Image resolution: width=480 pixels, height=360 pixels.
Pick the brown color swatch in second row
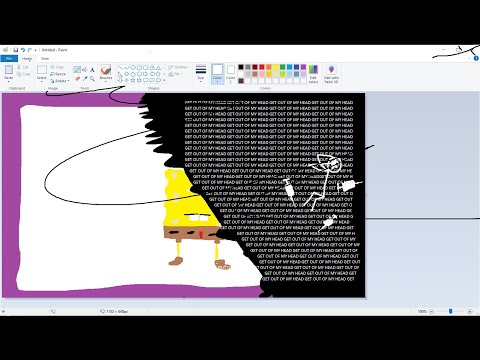click(255, 74)
